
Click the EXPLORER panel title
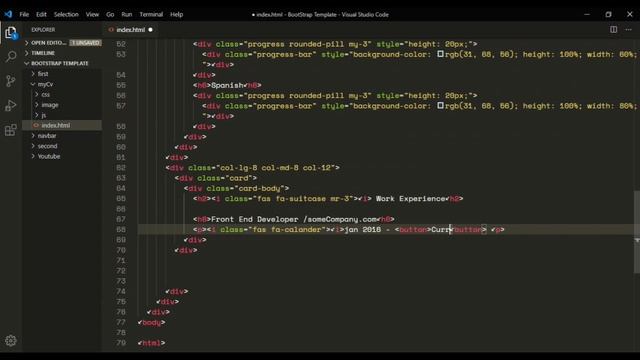43,30
